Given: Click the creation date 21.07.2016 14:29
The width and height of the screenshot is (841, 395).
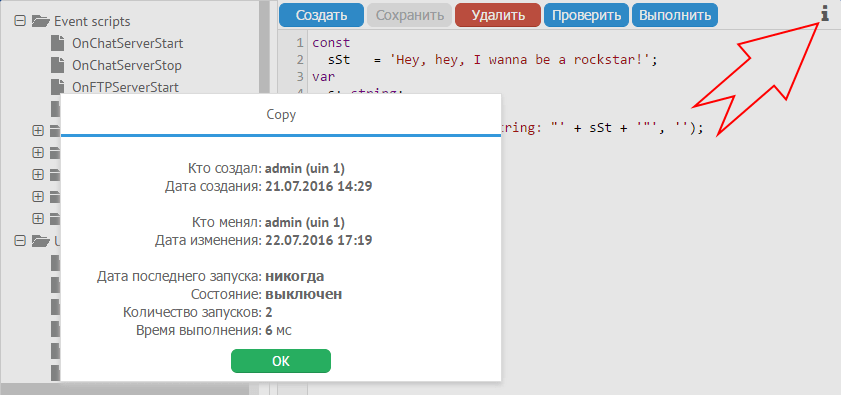Looking at the screenshot, I should 319,187.
